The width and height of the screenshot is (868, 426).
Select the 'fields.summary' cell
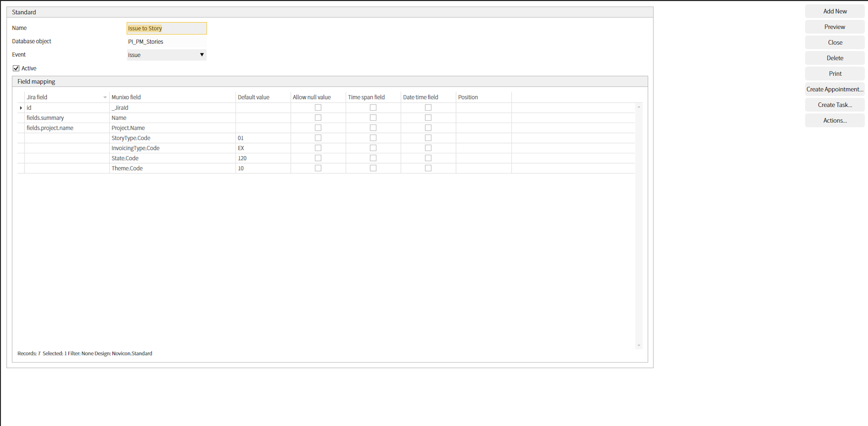(x=67, y=118)
